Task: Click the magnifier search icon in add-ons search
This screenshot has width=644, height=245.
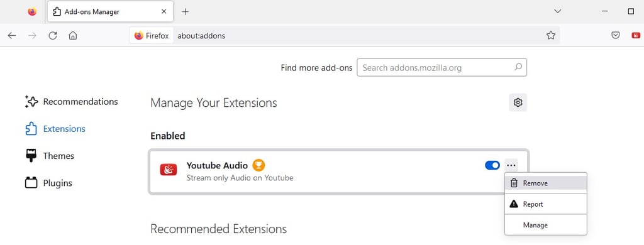Action: click(518, 67)
